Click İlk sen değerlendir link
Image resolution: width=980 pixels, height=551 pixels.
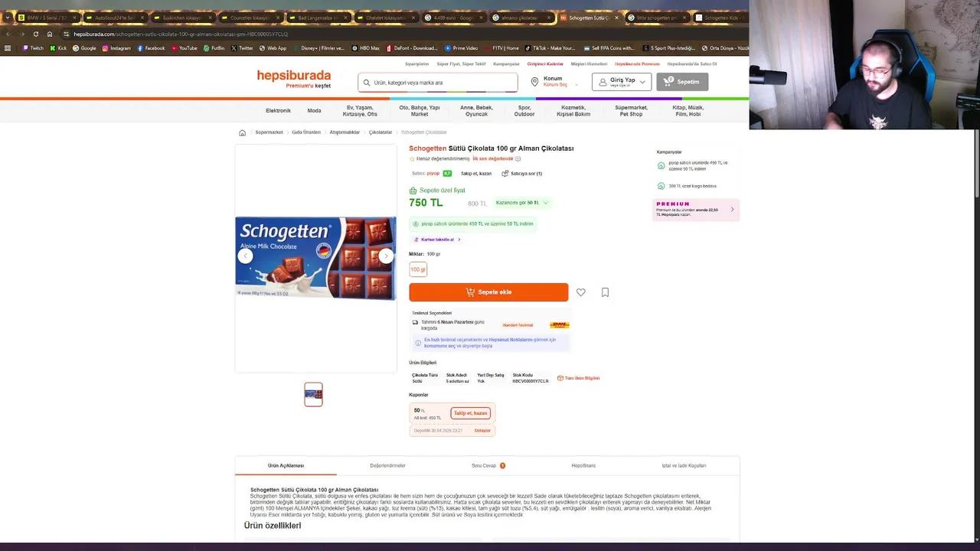click(x=492, y=159)
